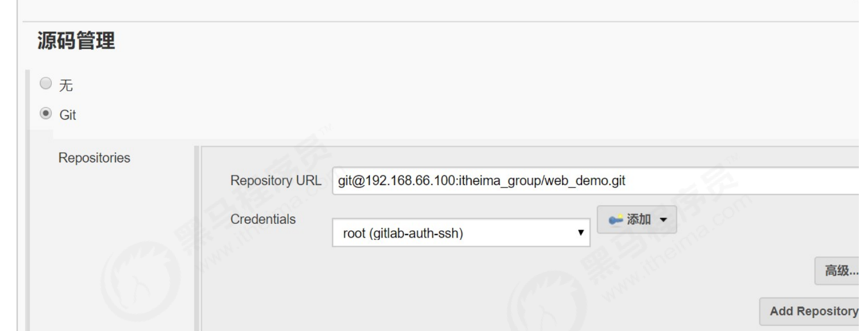The width and height of the screenshot is (868, 331).
Task: Expand the 添加 button caret arrow
Action: pyautogui.click(x=664, y=220)
